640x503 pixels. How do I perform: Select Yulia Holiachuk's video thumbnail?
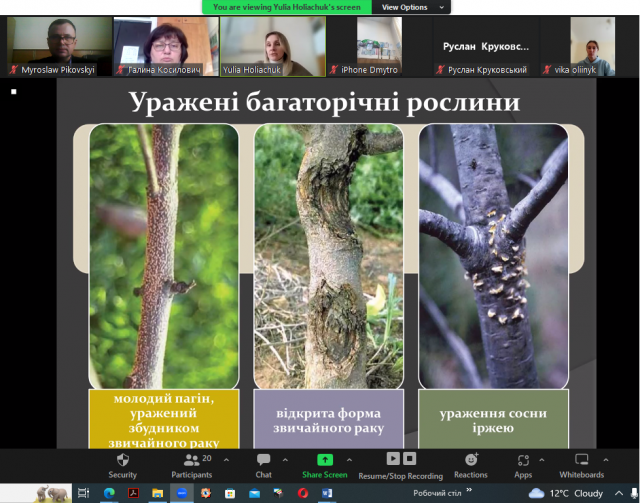tap(273, 47)
